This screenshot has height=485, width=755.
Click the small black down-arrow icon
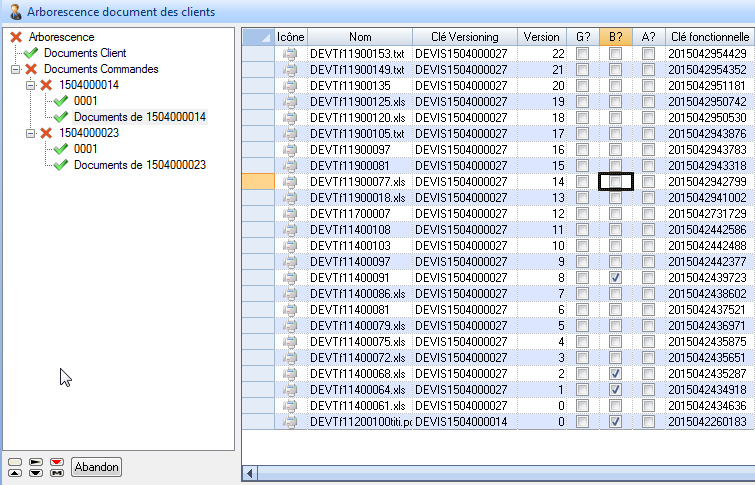point(36,473)
